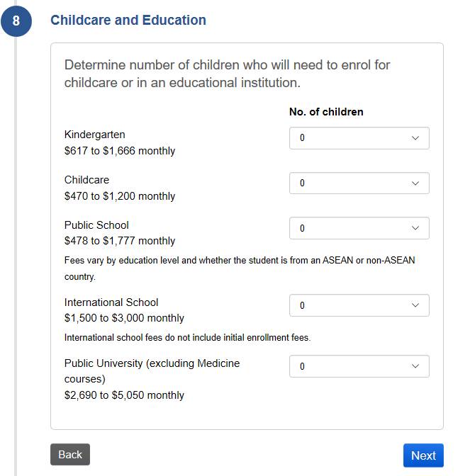Click the instruction paragraph about enrolling children
This screenshot has height=476, width=475.
pyautogui.click(x=227, y=74)
